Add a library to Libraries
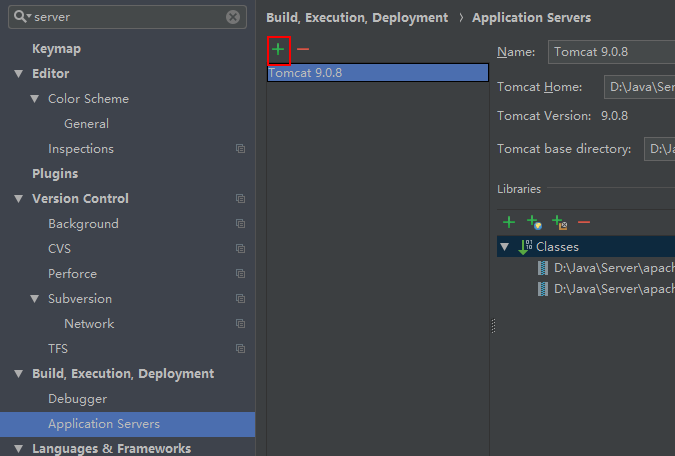Viewport: 675px width, 456px height. coord(509,222)
